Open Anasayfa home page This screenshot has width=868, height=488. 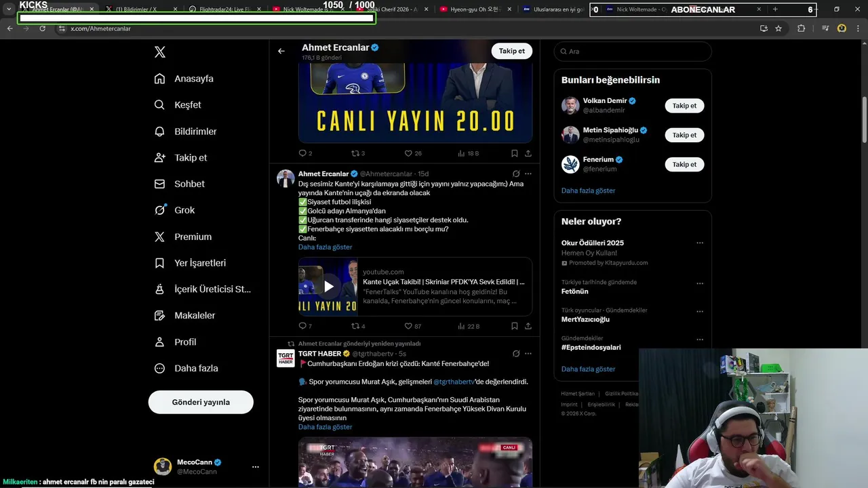184,79
